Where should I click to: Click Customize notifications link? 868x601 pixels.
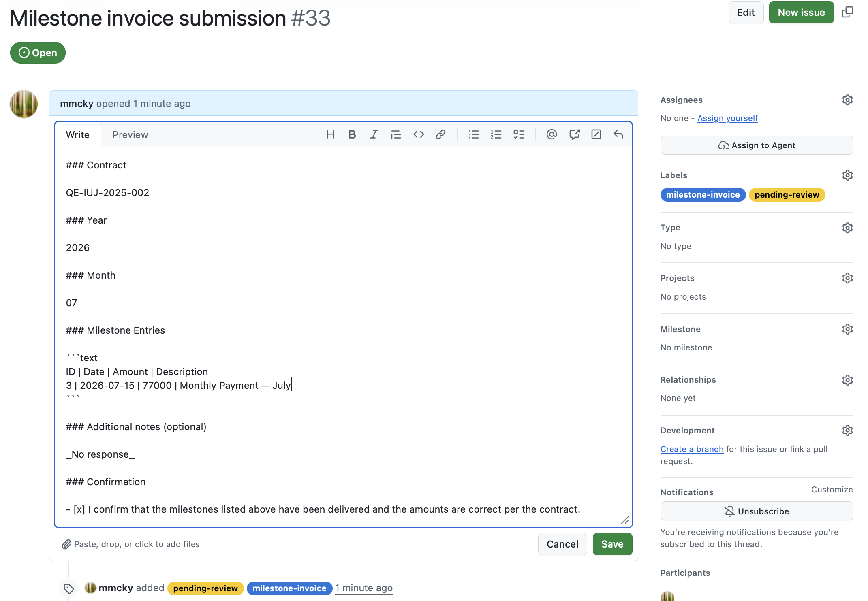832,490
